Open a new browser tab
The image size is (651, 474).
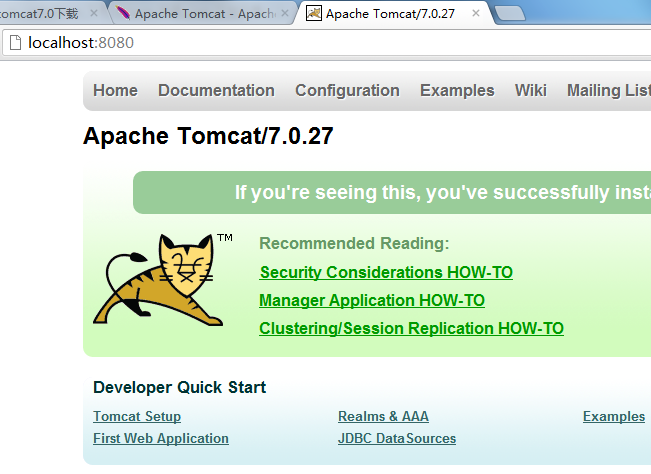(x=510, y=14)
